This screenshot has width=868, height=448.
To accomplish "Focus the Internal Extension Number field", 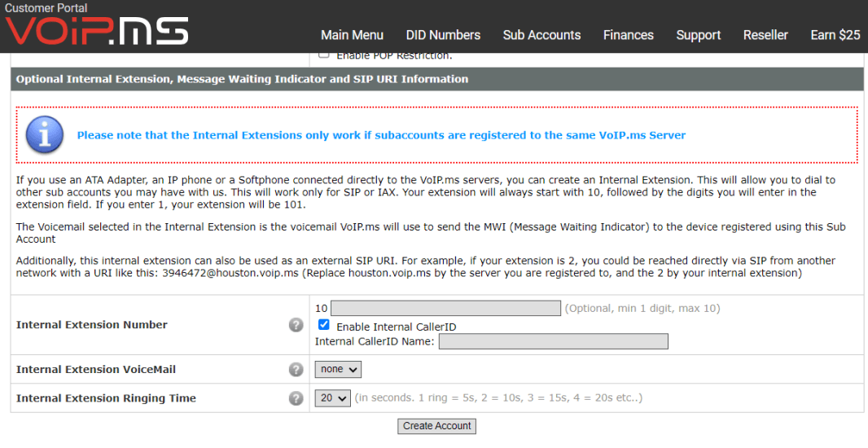I will 445,309.
